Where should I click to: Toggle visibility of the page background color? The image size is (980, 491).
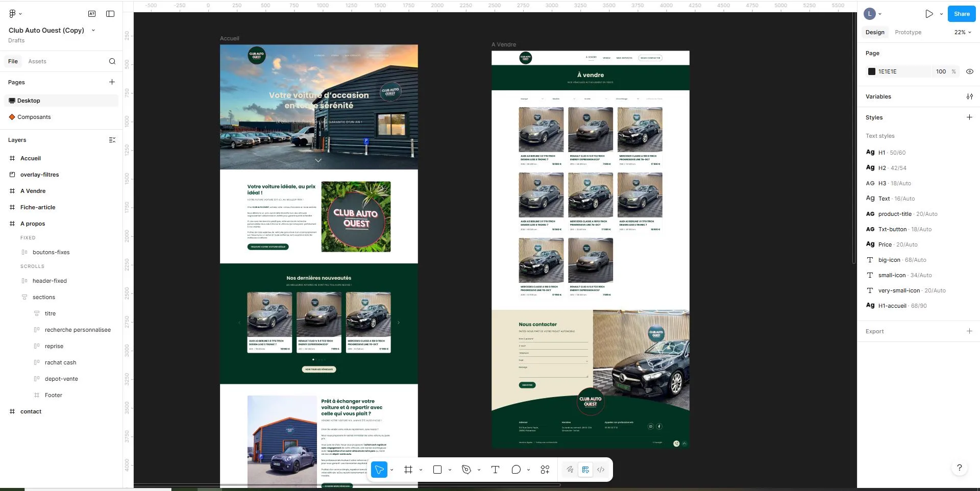(969, 71)
